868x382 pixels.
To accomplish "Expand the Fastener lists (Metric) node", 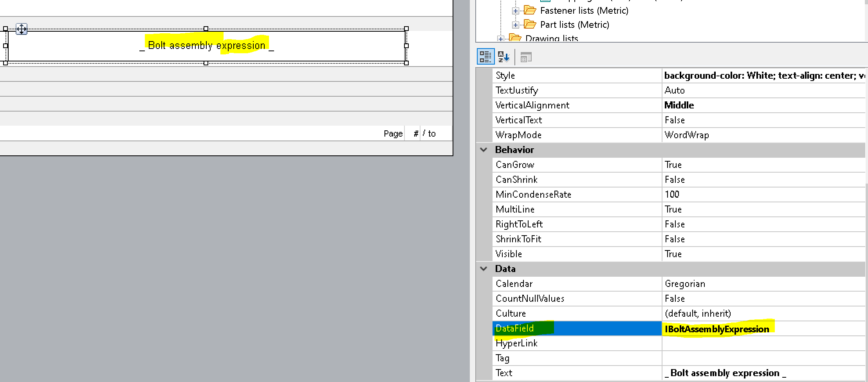I will pyautogui.click(x=515, y=11).
